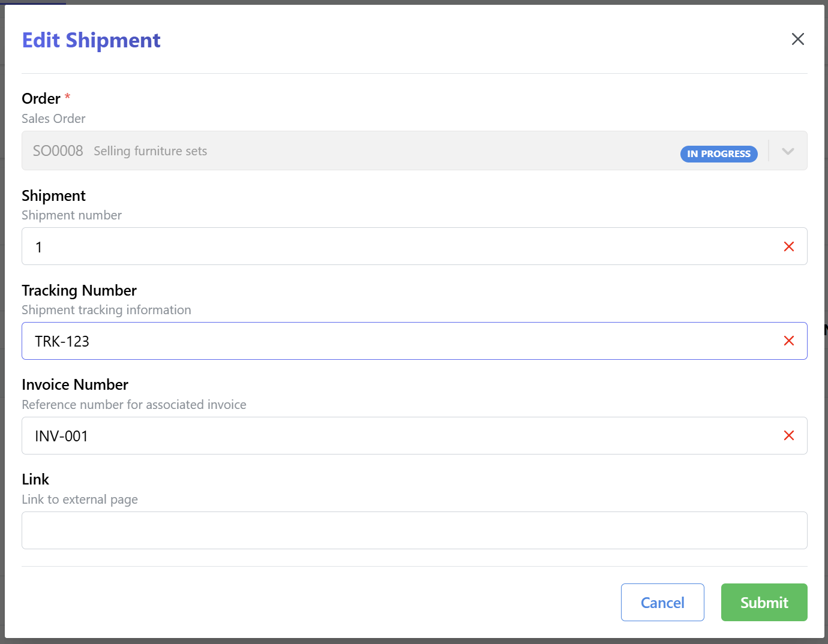Close the Edit Shipment dialog
This screenshot has width=828, height=644.
click(797, 40)
